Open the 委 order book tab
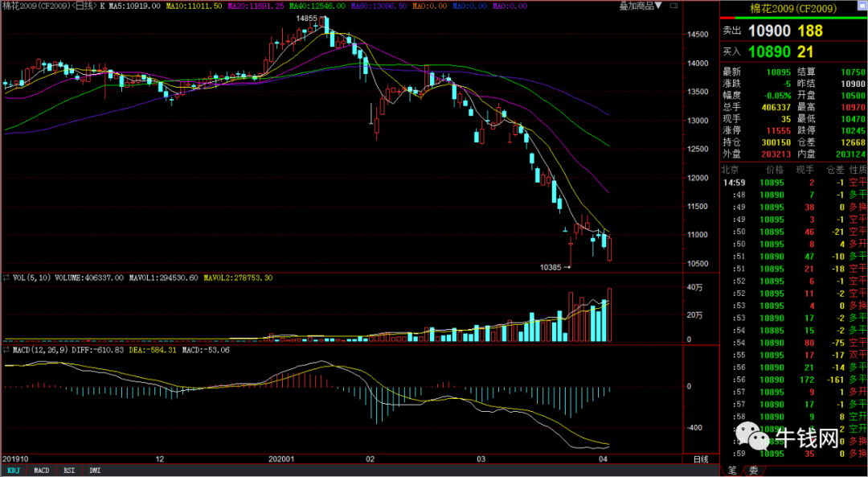This screenshot has height=477, width=868. [x=753, y=471]
